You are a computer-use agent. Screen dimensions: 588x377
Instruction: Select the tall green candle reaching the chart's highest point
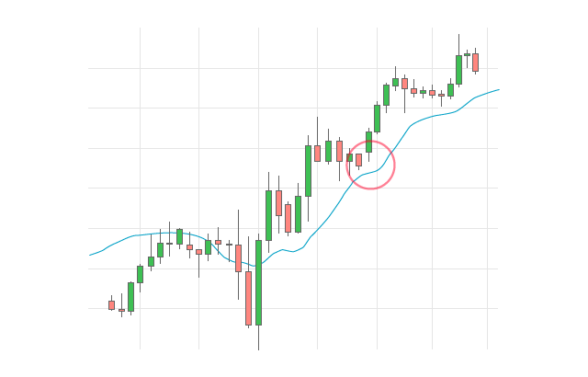point(458,70)
